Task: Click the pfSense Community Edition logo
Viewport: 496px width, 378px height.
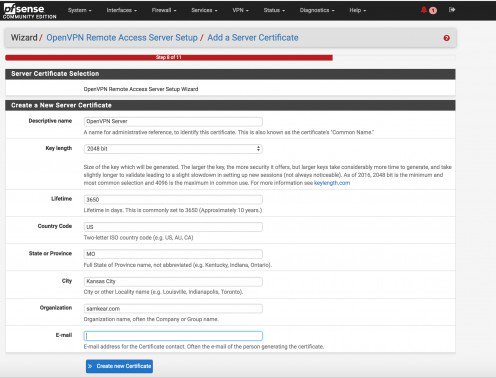Action: (x=30, y=11)
